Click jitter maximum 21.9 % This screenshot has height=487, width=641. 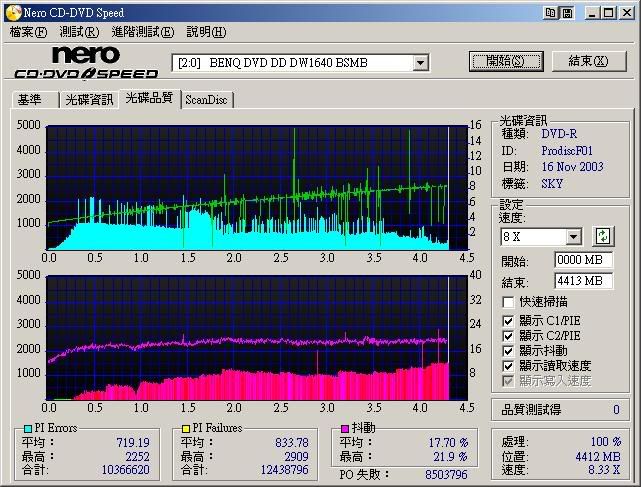[x=450, y=456]
